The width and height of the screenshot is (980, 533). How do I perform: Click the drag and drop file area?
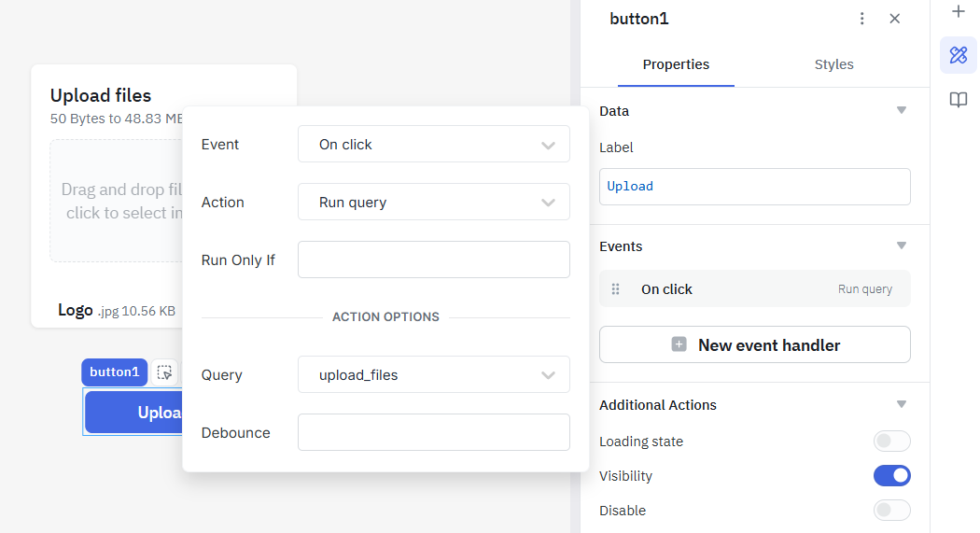pyautogui.click(x=117, y=201)
